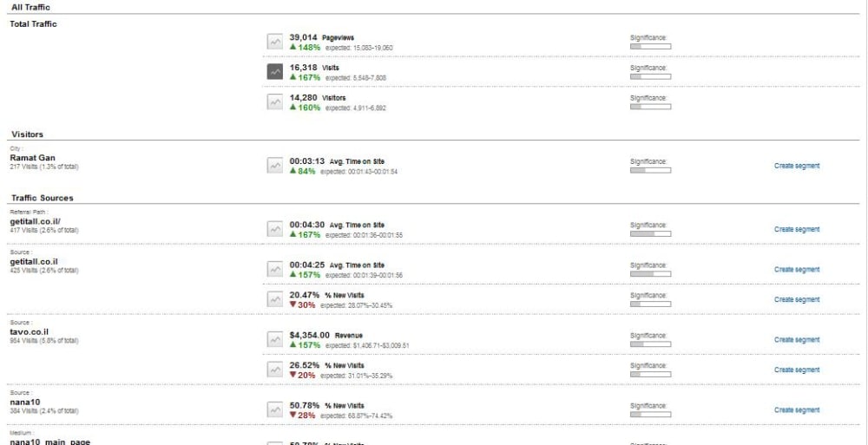The width and height of the screenshot is (868, 445).
Task: Create segment for nana10 source
Action: pyautogui.click(x=796, y=410)
